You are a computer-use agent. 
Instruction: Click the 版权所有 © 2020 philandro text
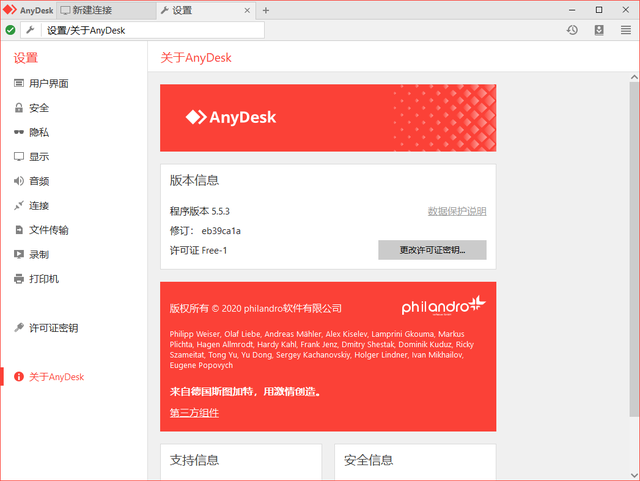(x=256, y=309)
